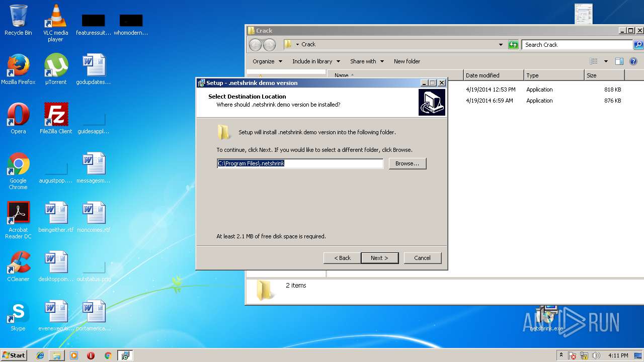Open the Recycle Bin desktop icon
This screenshot has height=362, width=644.
18,20
